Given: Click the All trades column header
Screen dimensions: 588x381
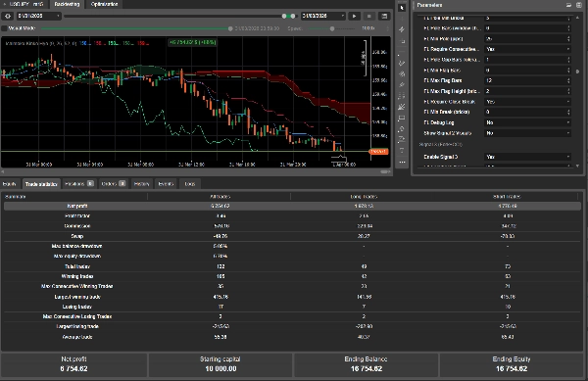Looking at the screenshot, I should [220, 196].
